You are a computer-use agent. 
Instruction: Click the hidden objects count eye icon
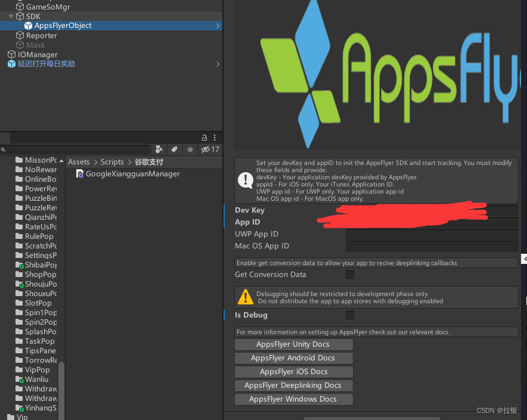click(205, 149)
